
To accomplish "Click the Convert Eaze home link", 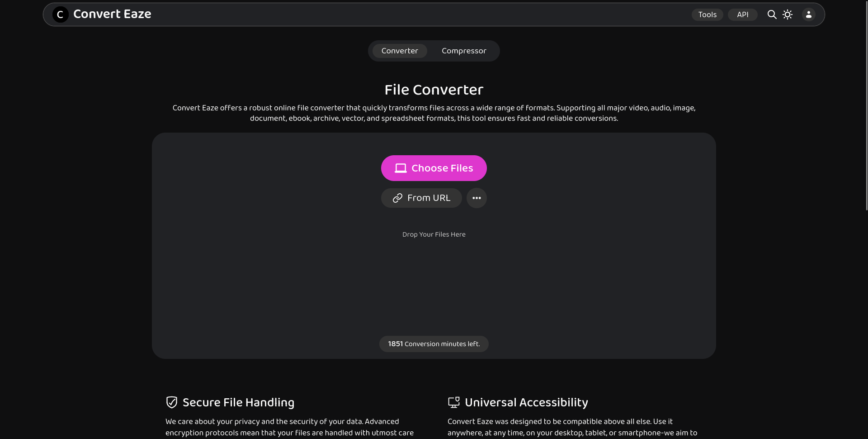I will pos(112,14).
